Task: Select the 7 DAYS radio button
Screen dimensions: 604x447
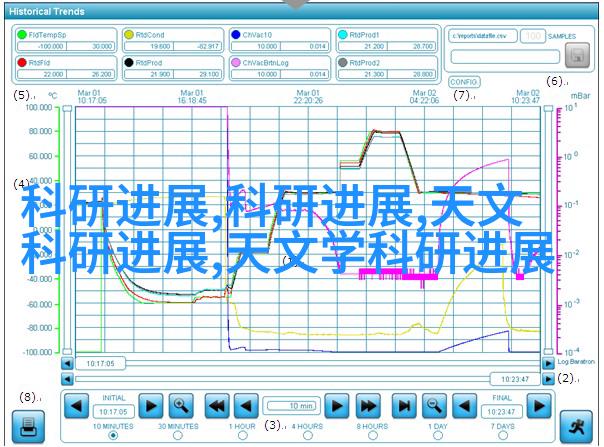Action: point(503,435)
